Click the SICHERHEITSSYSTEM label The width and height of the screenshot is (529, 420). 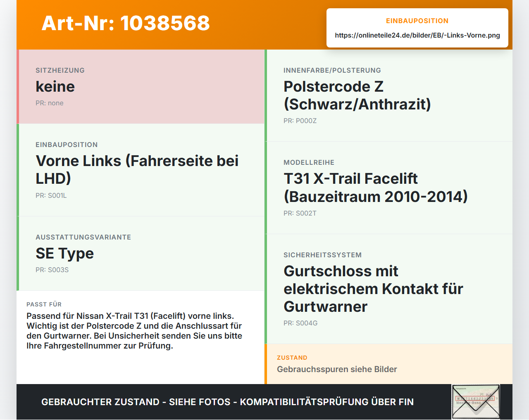(x=322, y=255)
